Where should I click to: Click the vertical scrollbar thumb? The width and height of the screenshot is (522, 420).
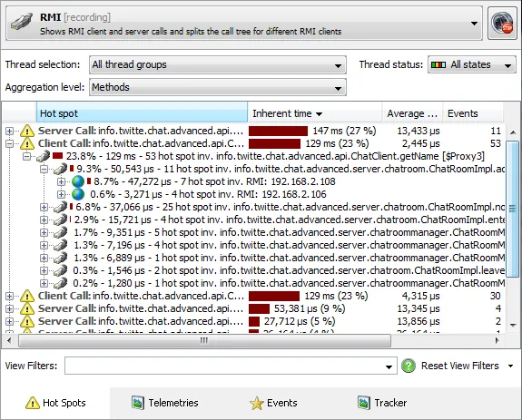(512, 209)
